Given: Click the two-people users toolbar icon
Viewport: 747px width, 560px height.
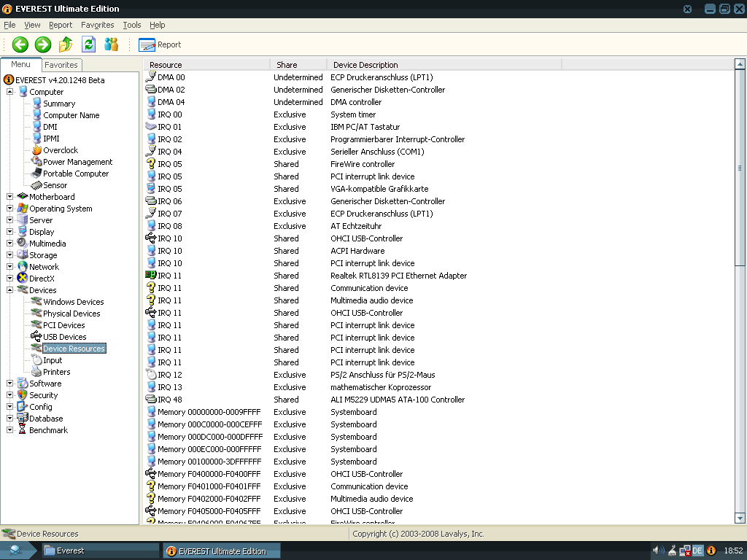Looking at the screenshot, I should (111, 44).
